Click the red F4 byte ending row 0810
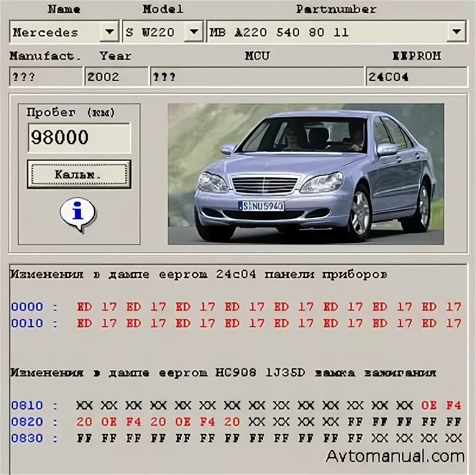 coord(453,405)
